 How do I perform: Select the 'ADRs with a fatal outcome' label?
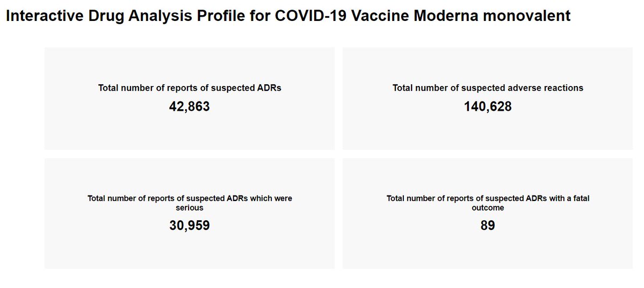tap(488, 198)
